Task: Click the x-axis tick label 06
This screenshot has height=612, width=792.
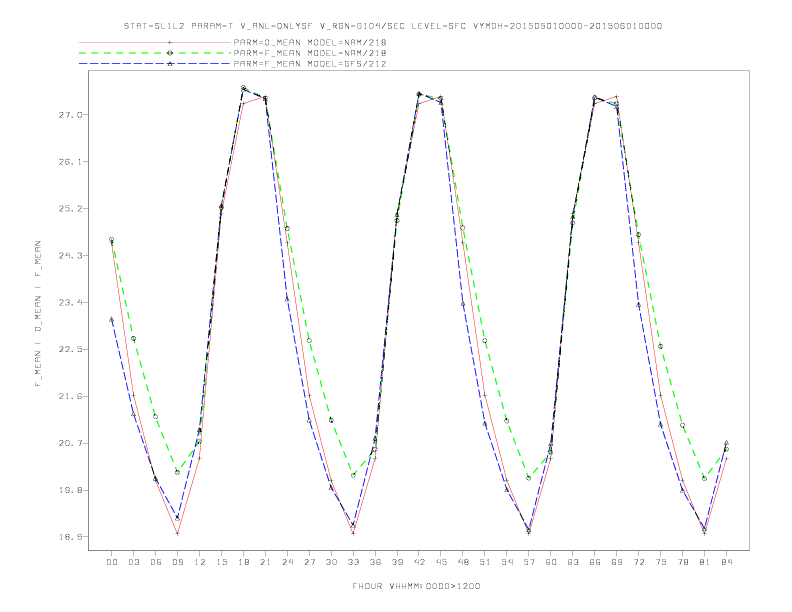Action: [156, 562]
